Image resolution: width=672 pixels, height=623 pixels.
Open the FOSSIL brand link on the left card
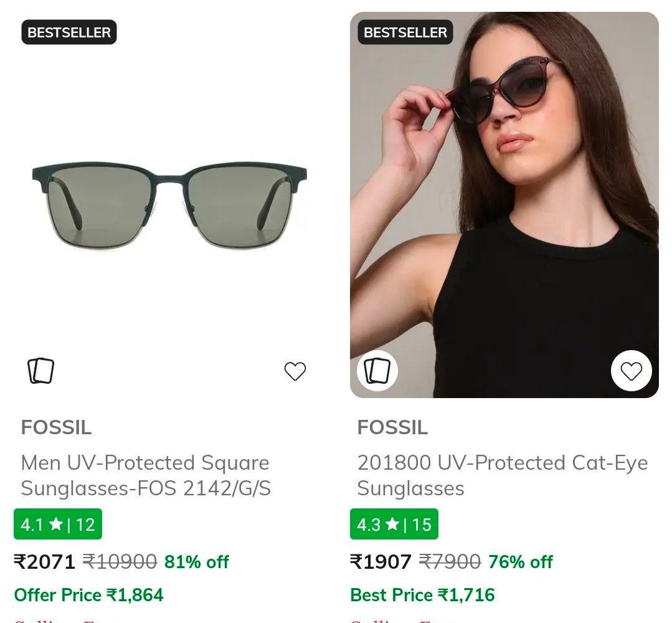56,427
